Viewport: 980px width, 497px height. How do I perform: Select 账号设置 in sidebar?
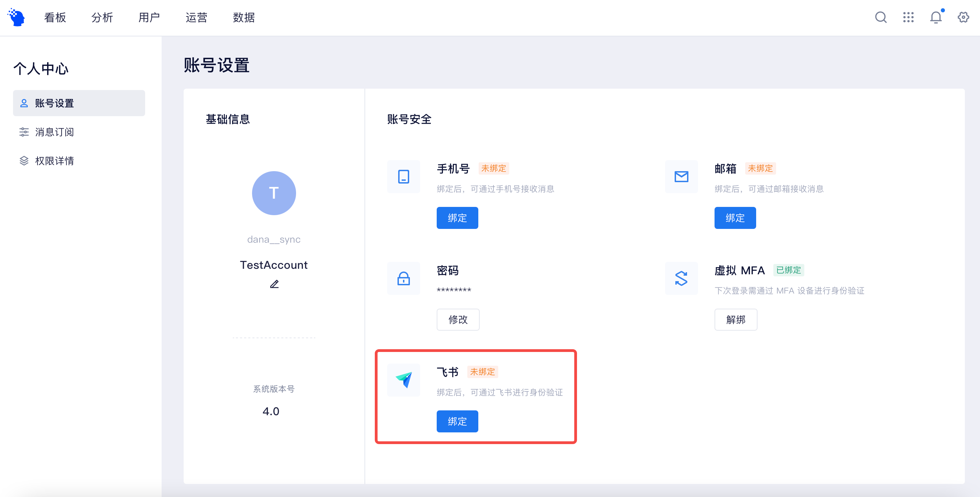[79, 103]
